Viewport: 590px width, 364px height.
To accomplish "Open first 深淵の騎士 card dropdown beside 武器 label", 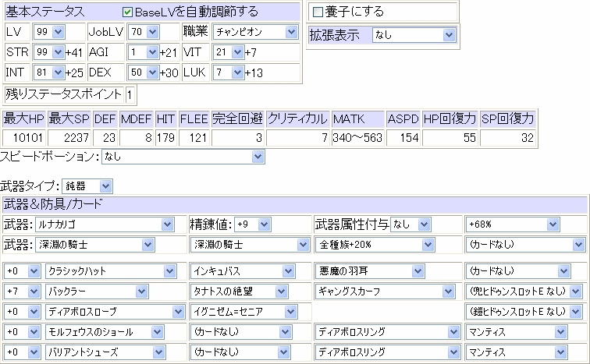I will pos(95,245).
